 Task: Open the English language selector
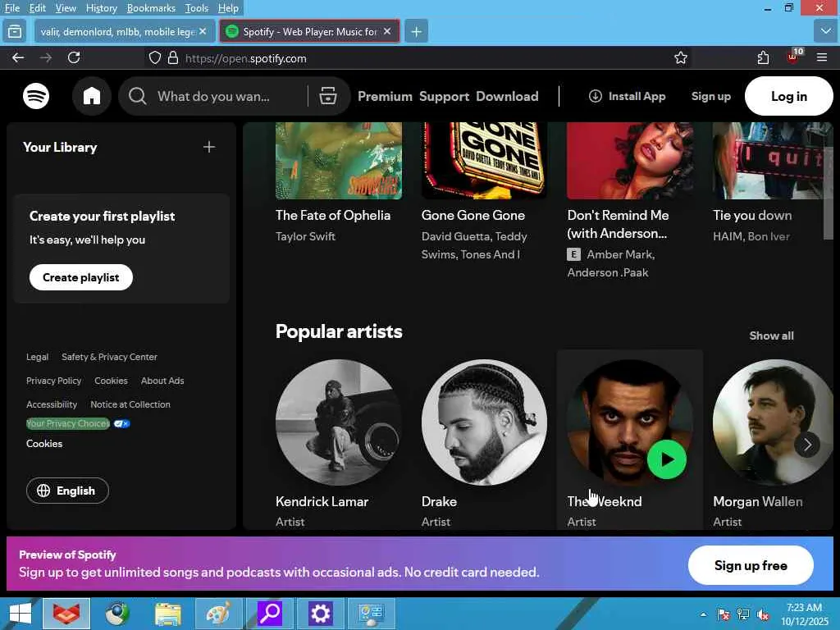67,491
